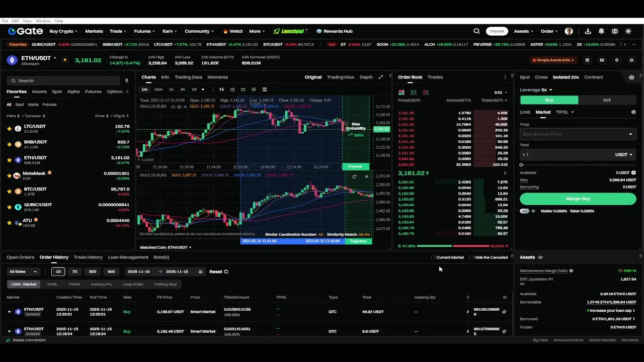
Task: Switch chart to TradingView
Action: coord(341,77)
